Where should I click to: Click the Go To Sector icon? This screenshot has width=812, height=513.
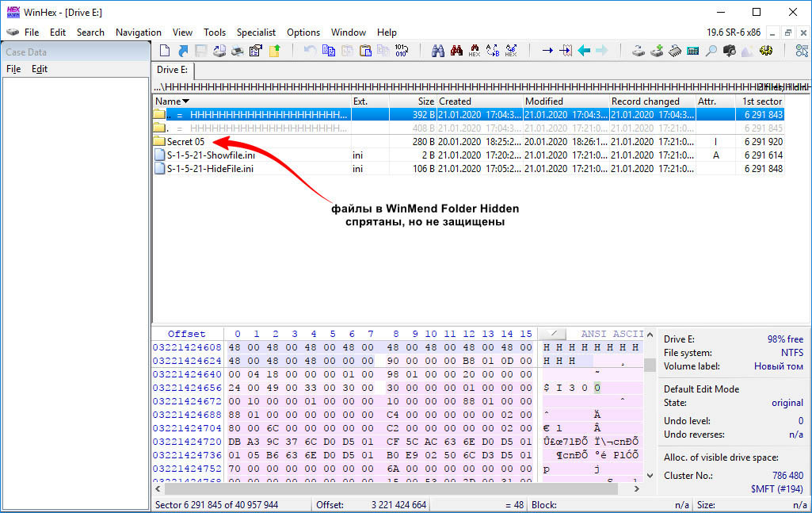(566, 50)
